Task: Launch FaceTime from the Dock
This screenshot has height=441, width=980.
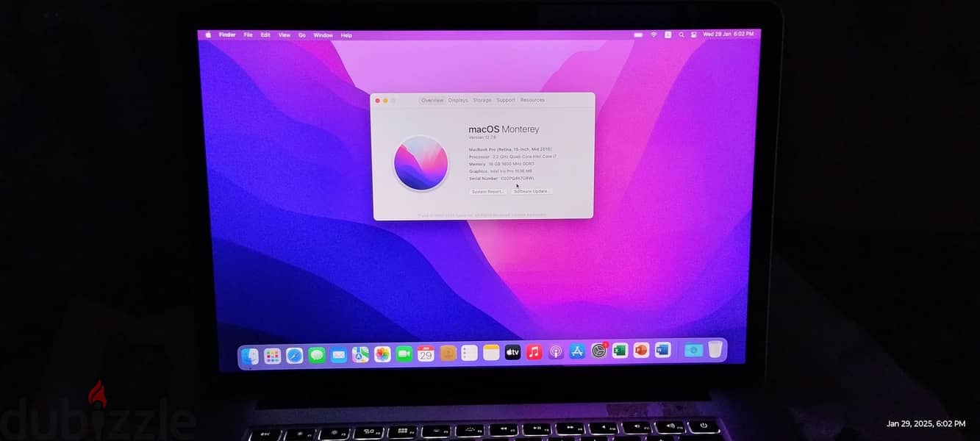Action: pyautogui.click(x=404, y=354)
